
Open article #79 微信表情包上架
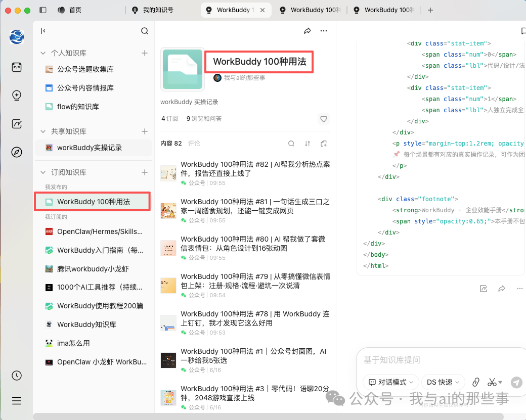click(245, 285)
